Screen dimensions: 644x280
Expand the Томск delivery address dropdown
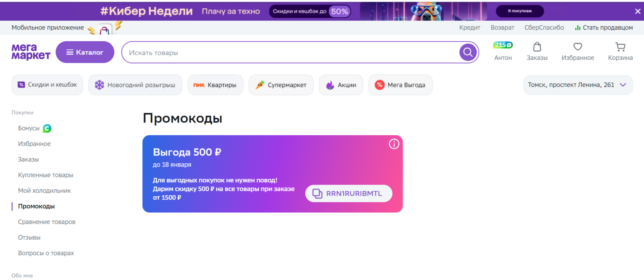[x=578, y=85]
